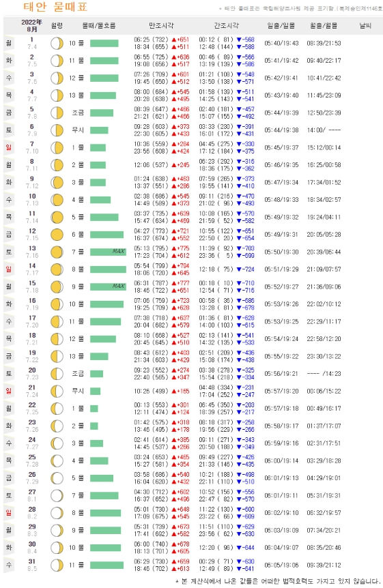Select the '일출/일몰' column header
This screenshot has width=383, height=588.
281,25
